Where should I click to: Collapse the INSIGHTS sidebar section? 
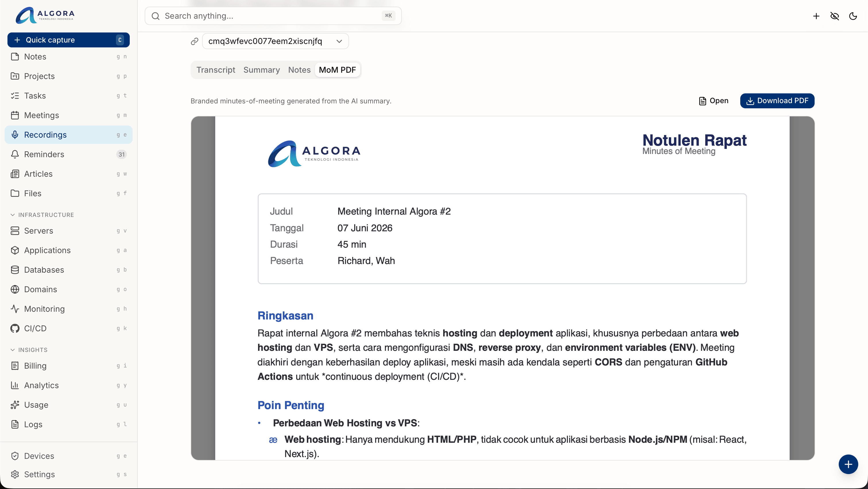[x=29, y=350]
